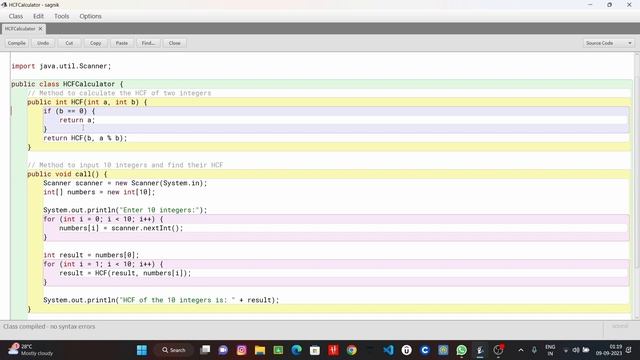Click the ENG IN language indicator
The width and height of the screenshot is (640, 360).
[x=550, y=350]
